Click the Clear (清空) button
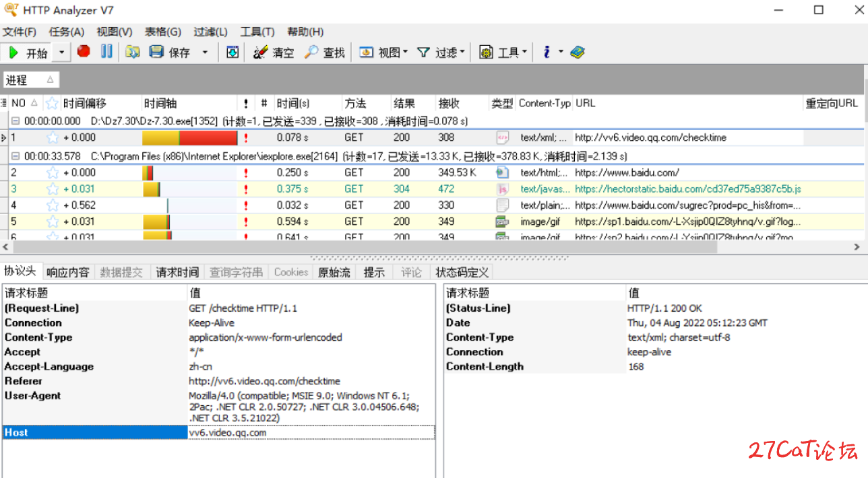Screen dimensions: 868x478 [273, 53]
